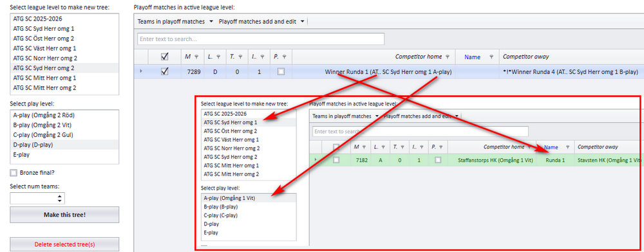Open Name column filter icon in inset grid
The image size is (644, 252).
pos(567,147)
